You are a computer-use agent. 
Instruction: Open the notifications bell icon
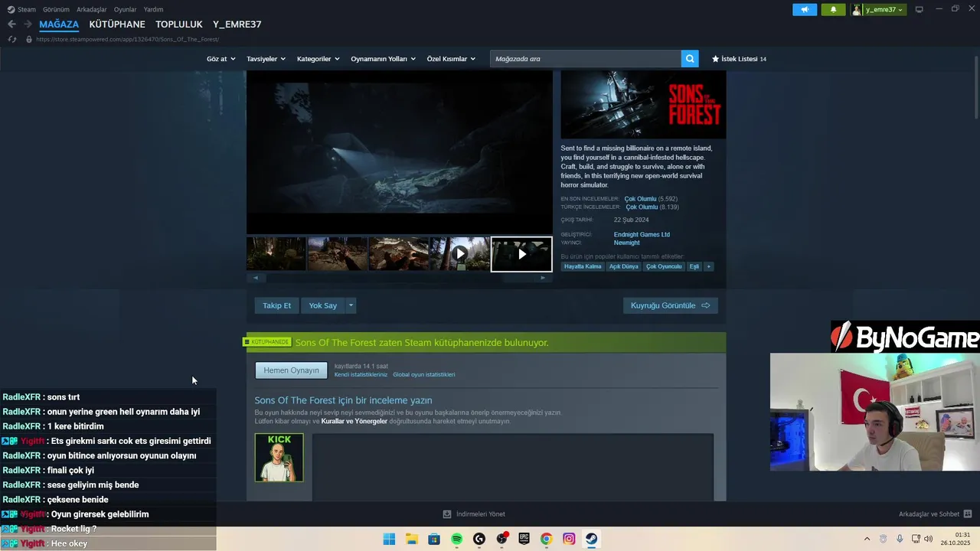(x=834, y=9)
